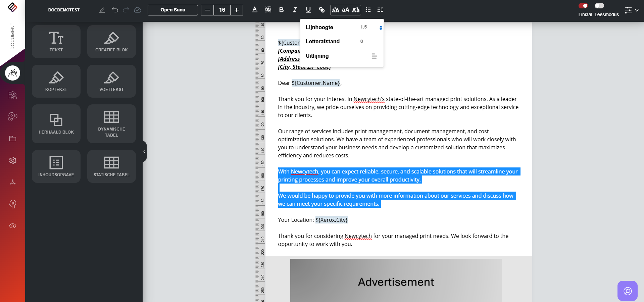The height and width of the screenshot is (302, 644).
Task: Increase font size with plus button
Action: coord(237,10)
